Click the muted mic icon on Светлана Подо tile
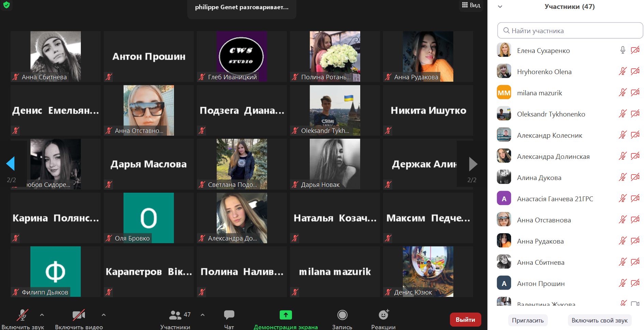This screenshot has width=644, height=330. coord(202,184)
